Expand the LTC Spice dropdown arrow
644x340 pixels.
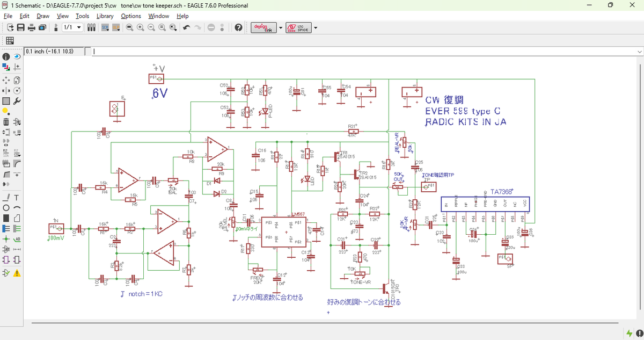[x=315, y=27]
